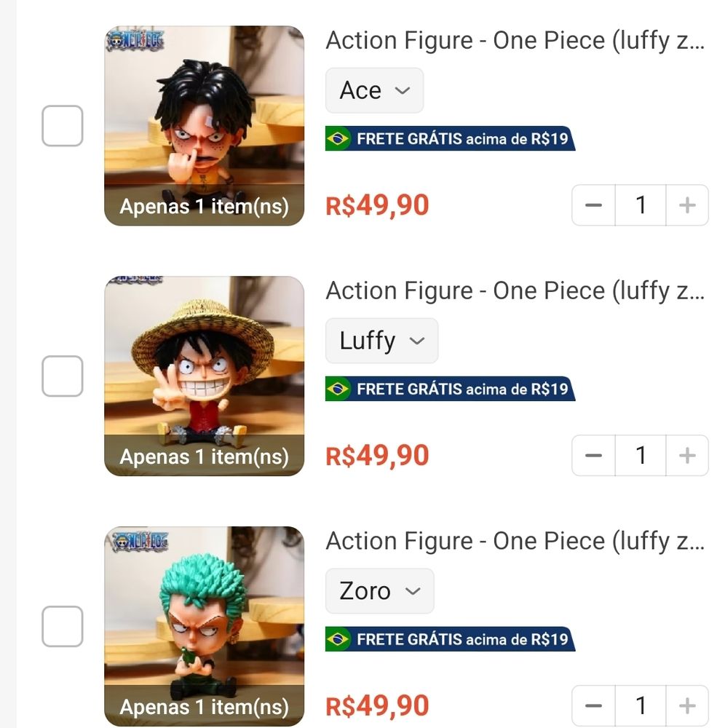The image size is (725, 728).
Task: Open product title of the Luffy item
Action: click(515, 291)
